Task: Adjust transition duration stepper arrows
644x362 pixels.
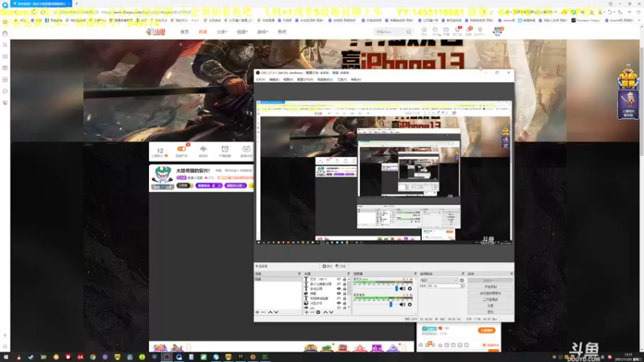Action: point(462,286)
